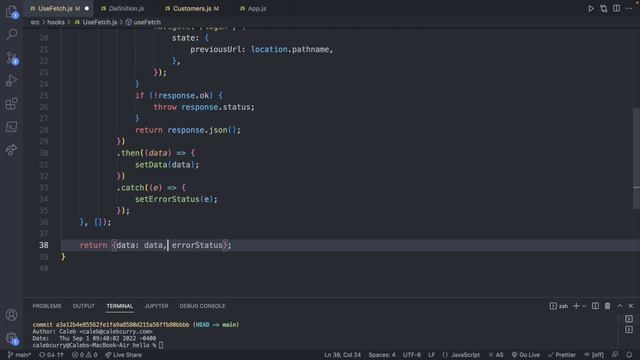
Task: Open changes with the compare icon
Action: pos(604,9)
